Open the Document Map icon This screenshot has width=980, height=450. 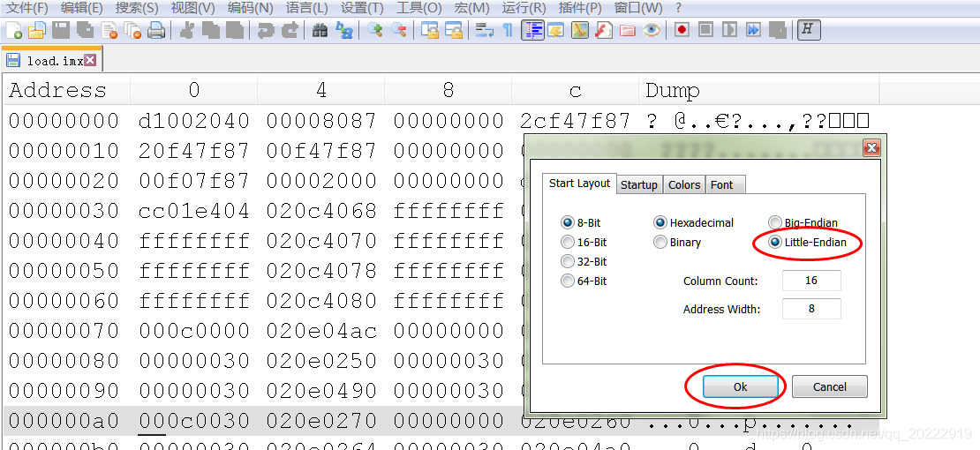(580, 30)
